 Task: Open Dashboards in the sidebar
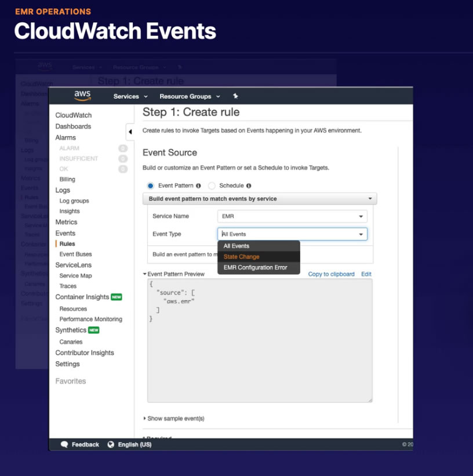pos(73,126)
